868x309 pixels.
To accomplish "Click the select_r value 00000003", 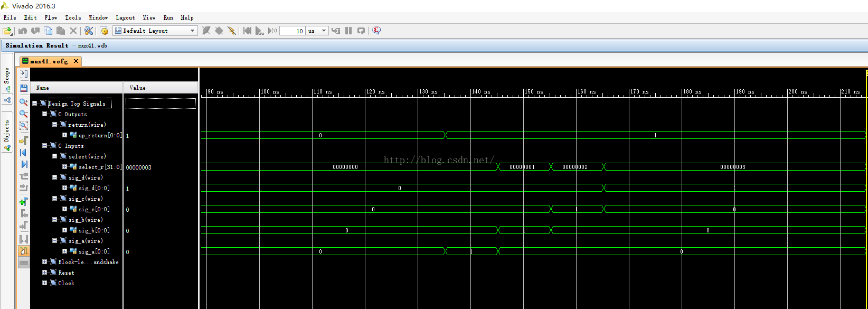I will (x=139, y=167).
